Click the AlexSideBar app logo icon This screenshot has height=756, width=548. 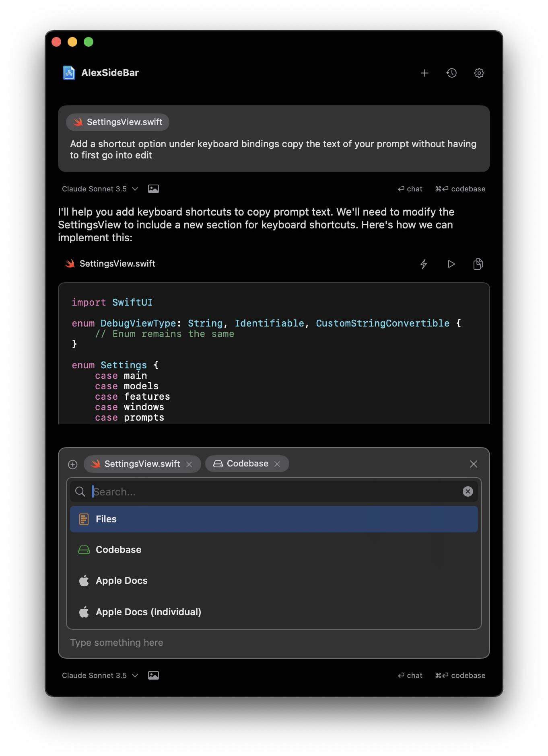(x=69, y=73)
